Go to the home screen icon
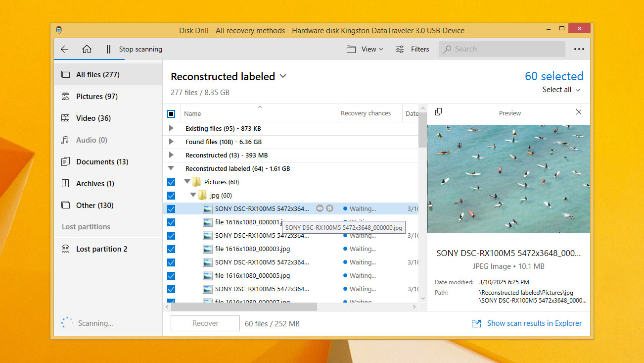This screenshot has height=363, width=644. pos(87,49)
